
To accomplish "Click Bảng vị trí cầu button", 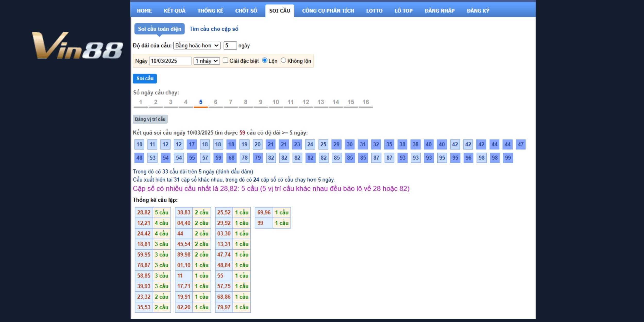I will click(x=150, y=119).
